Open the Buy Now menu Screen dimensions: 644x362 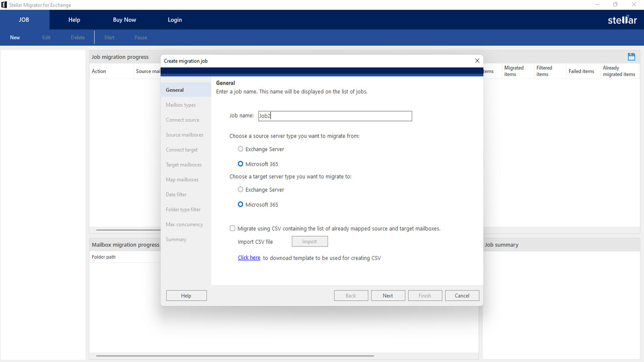(x=124, y=20)
